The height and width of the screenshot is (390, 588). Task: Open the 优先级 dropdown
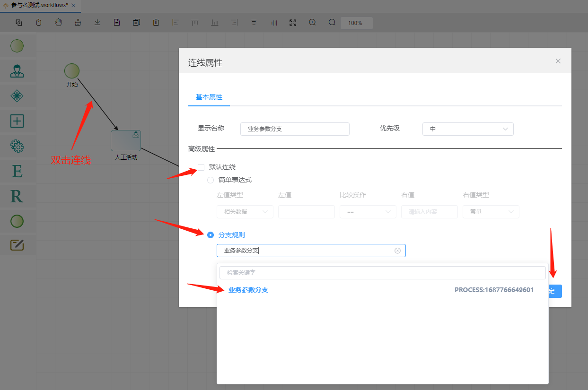(x=467, y=129)
